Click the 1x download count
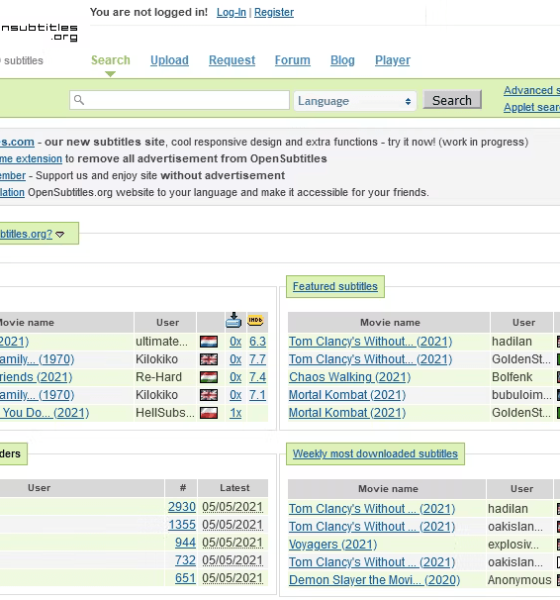 pyautogui.click(x=235, y=412)
